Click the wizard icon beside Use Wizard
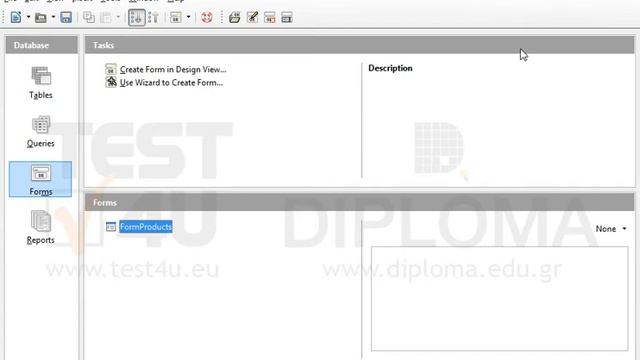 [111, 82]
